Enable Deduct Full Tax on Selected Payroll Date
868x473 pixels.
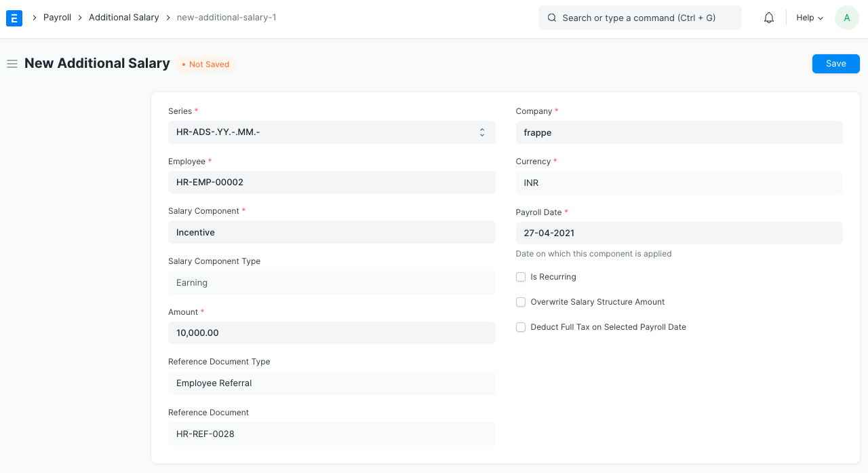521,327
